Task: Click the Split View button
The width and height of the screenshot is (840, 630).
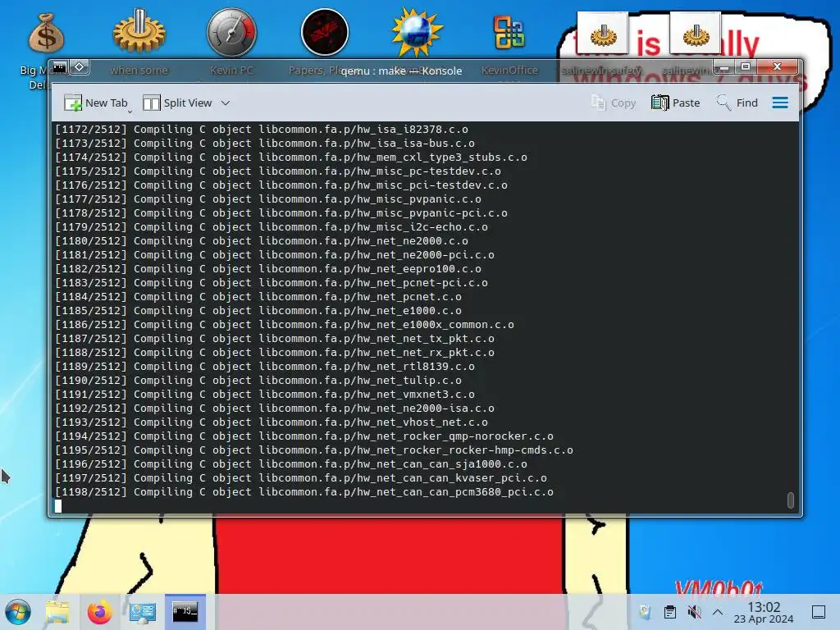Action: (x=177, y=103)
